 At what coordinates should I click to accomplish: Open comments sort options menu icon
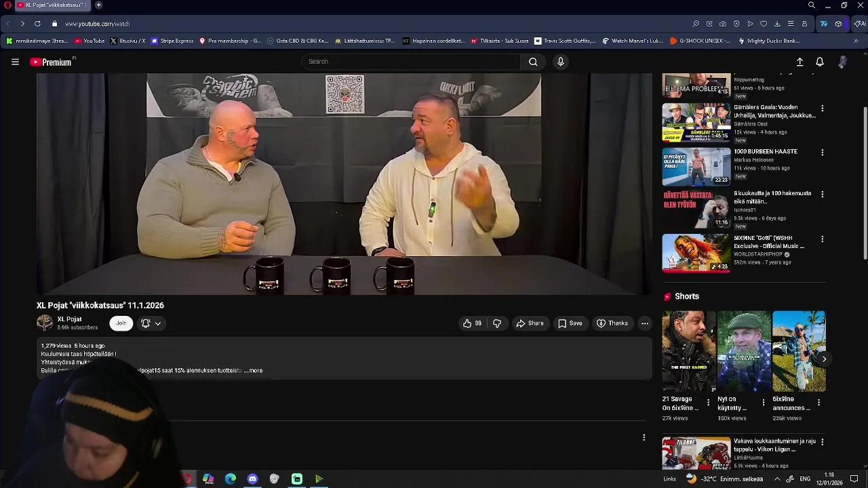tap(644, 437)
